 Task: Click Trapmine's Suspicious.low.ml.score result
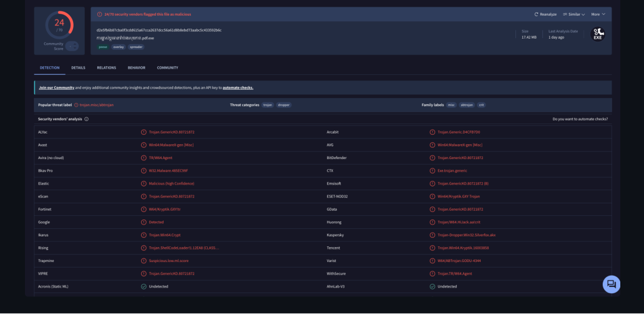pyautogui.click(x=169, y=261)
